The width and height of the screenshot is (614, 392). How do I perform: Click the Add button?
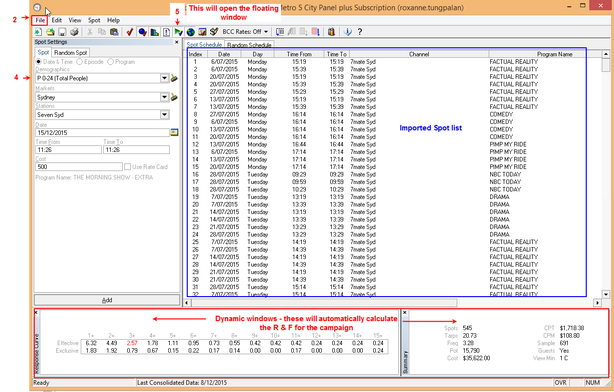(107, 300)
